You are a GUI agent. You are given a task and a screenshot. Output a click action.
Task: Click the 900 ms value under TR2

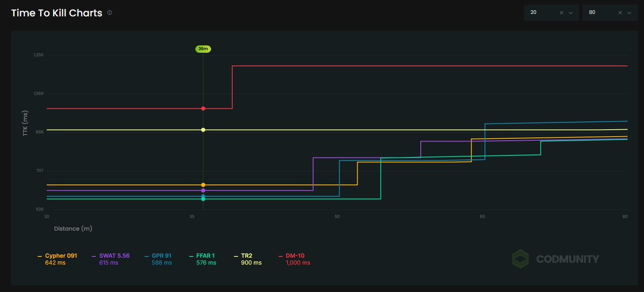pos(252,263)
